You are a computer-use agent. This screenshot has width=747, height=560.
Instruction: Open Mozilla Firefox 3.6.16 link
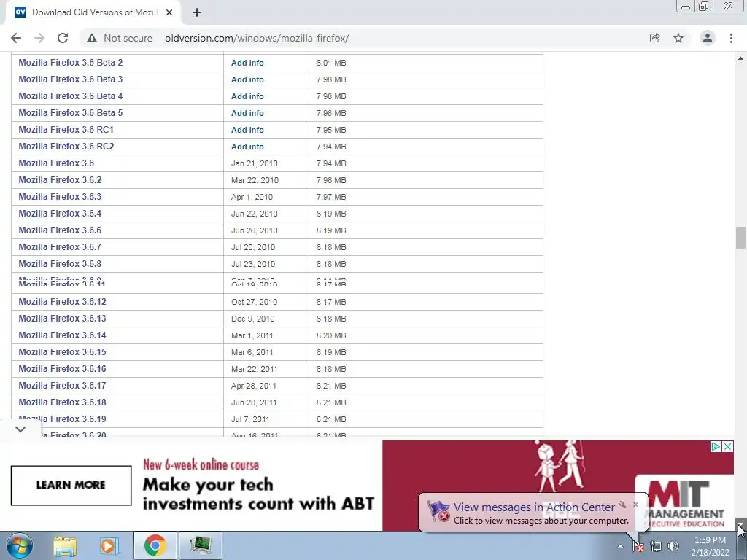[x=63, y=368]
